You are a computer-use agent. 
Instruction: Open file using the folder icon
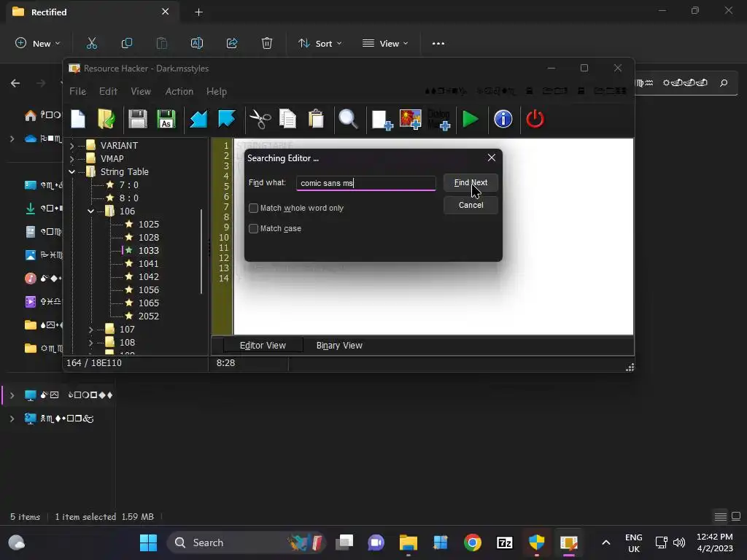click(x=107, y=119)
